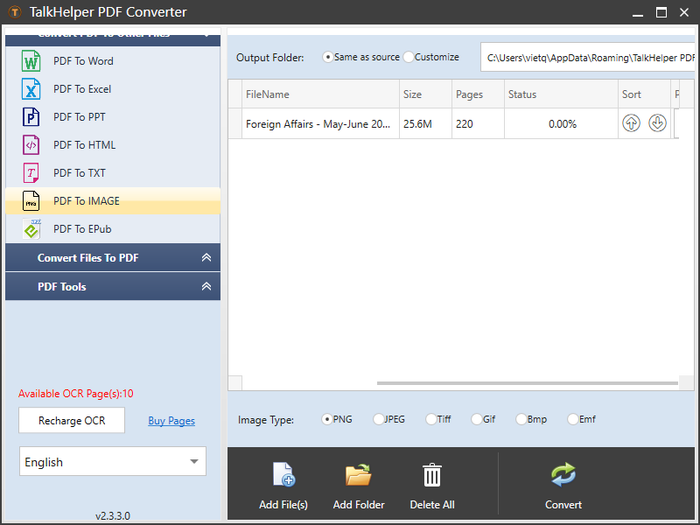Screen dimensions: 700x525
Task: Open the Buy Pages link
Action: pos(171,421)
